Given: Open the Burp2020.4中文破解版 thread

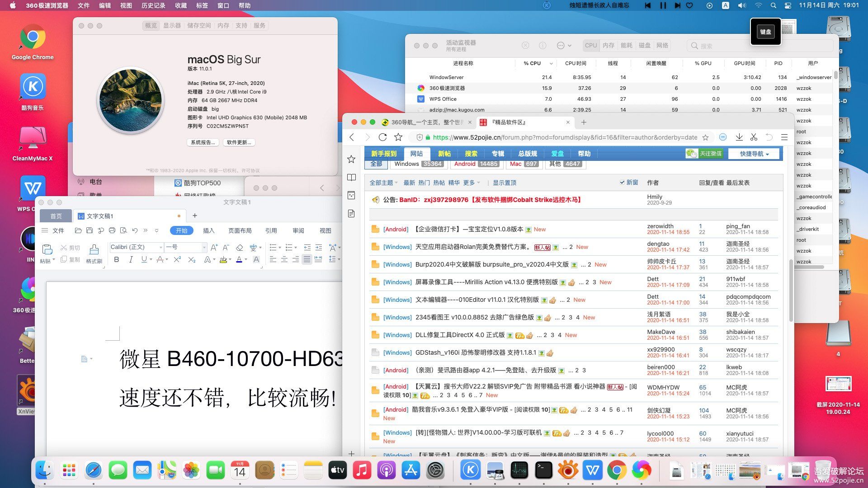Looking at the screenshot, I should (492, 264).
